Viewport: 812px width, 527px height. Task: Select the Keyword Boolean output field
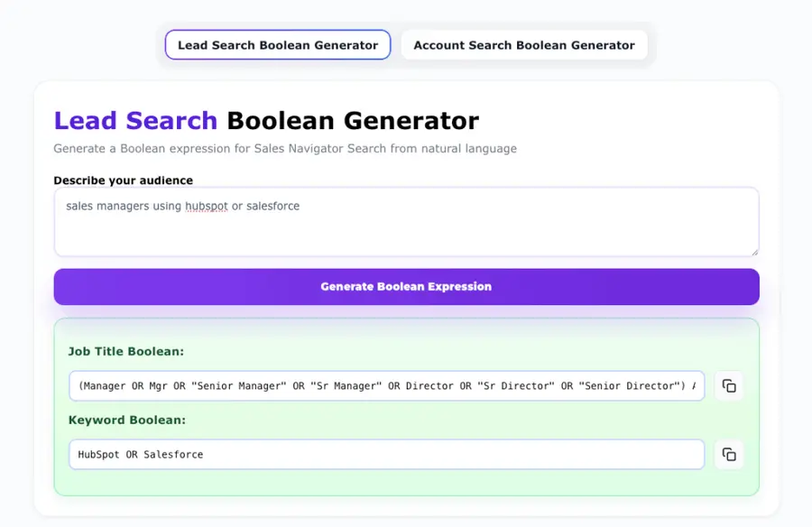[x=386, y=455]
